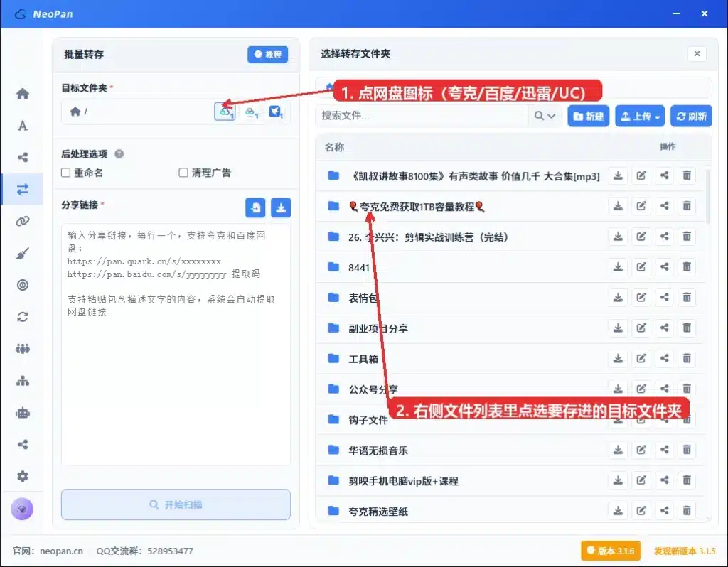
Task: Click the purple avatar at sidebar bottom
Action: pyautogui.click(x=22, y=509)
